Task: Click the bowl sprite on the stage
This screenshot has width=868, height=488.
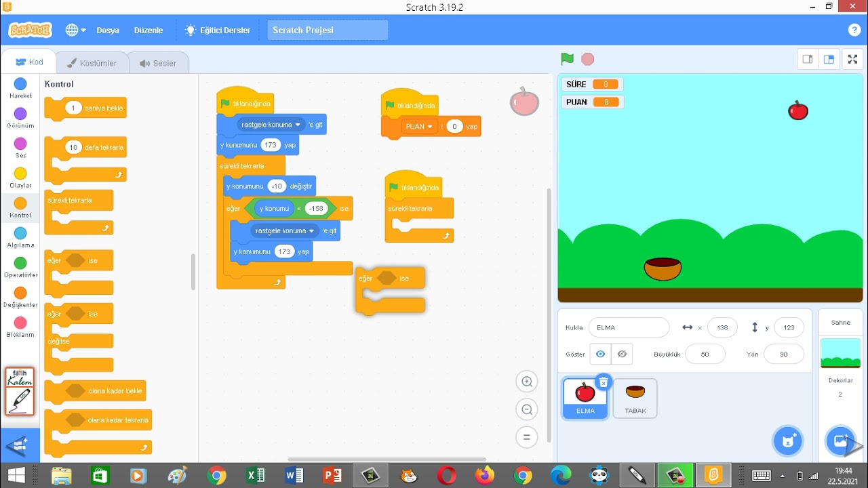Action: pos(663,268)
